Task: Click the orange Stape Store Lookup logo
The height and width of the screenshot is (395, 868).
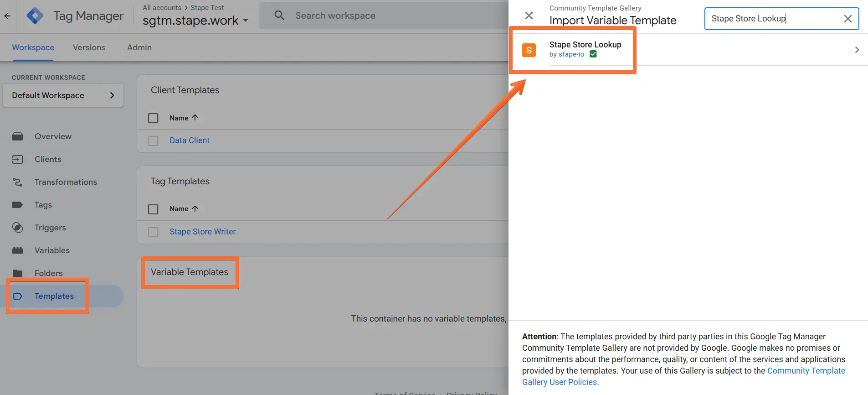Action: (529, 50)
